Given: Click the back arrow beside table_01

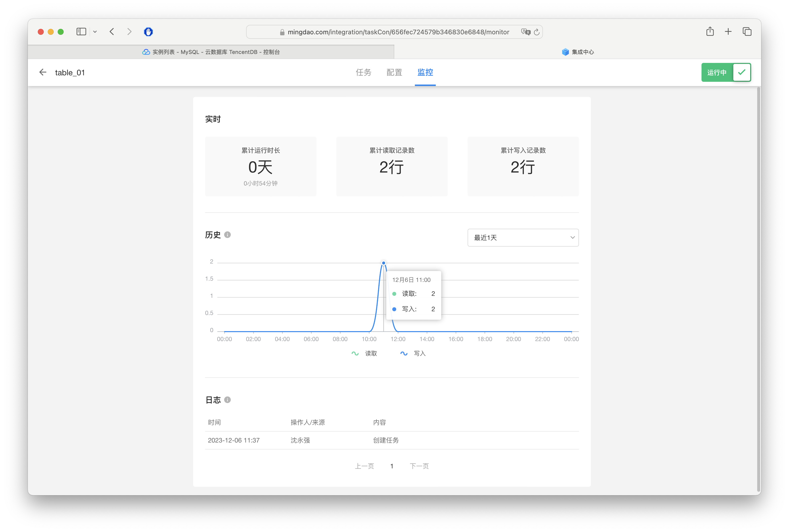Looking at the screenshot, I should [43, 72].
